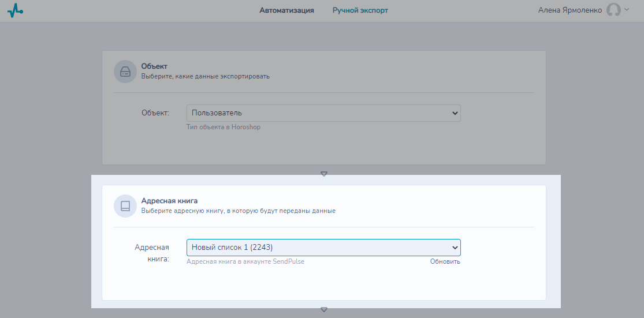
Task: Click the Адресная книга: field label
Action: (x=152, y=253)
